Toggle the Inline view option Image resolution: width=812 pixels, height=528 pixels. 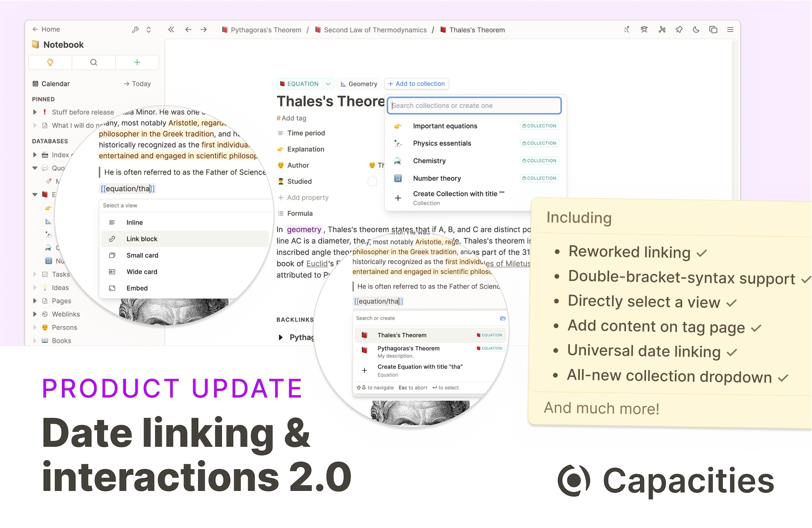coord(134,222)
